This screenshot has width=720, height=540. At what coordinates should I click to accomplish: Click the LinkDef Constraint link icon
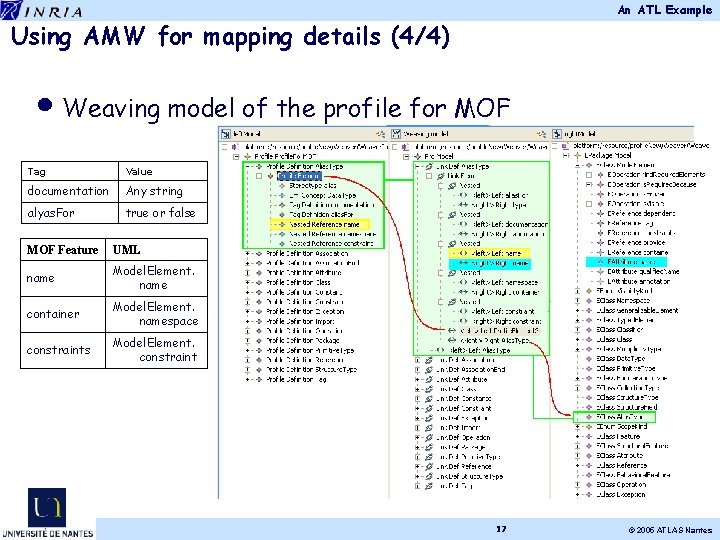[x=428, y=408]
